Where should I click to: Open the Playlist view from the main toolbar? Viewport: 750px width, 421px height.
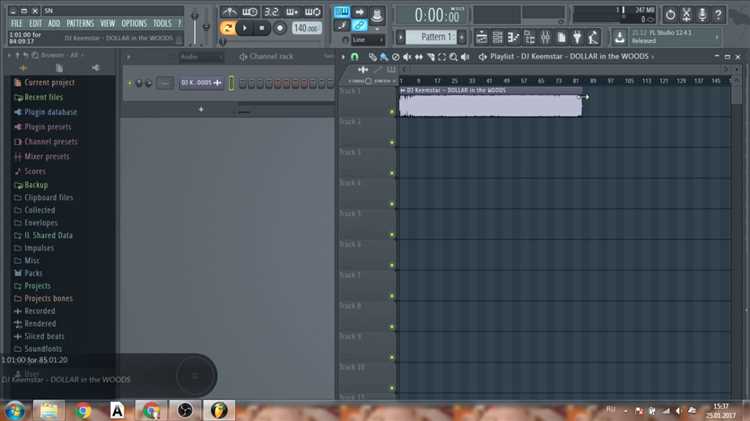coord(482,37)
